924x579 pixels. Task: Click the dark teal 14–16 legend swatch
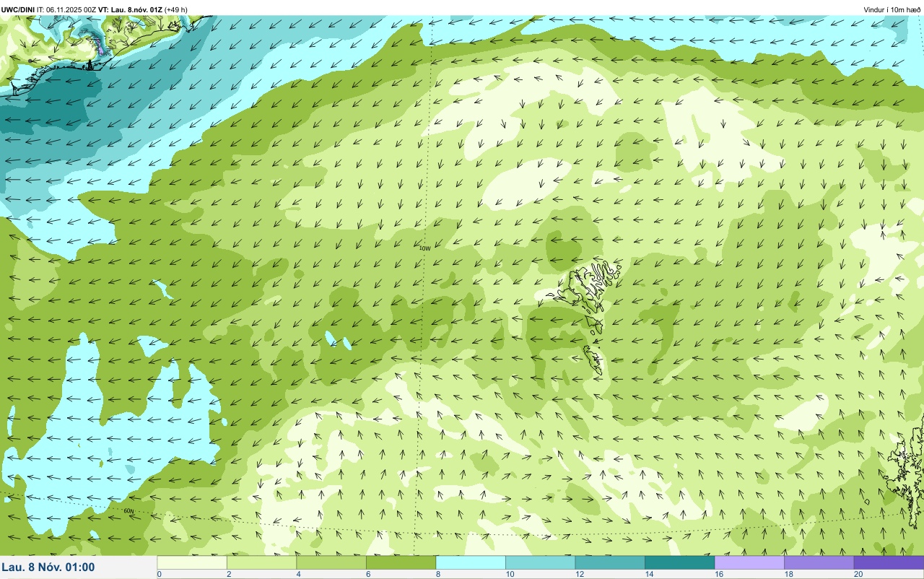(679, 562)
